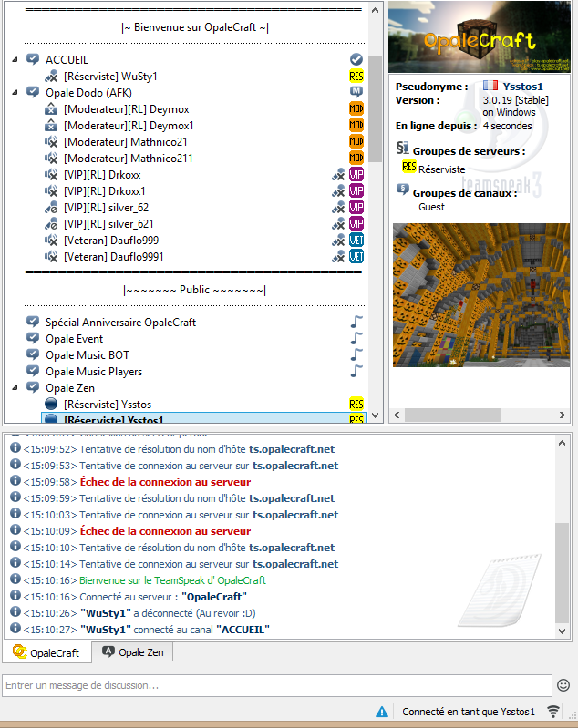The width and height of the screenshot is (578, 728).
Task: Click the warning triangle icon in status bar
Action: coord(382,712)
